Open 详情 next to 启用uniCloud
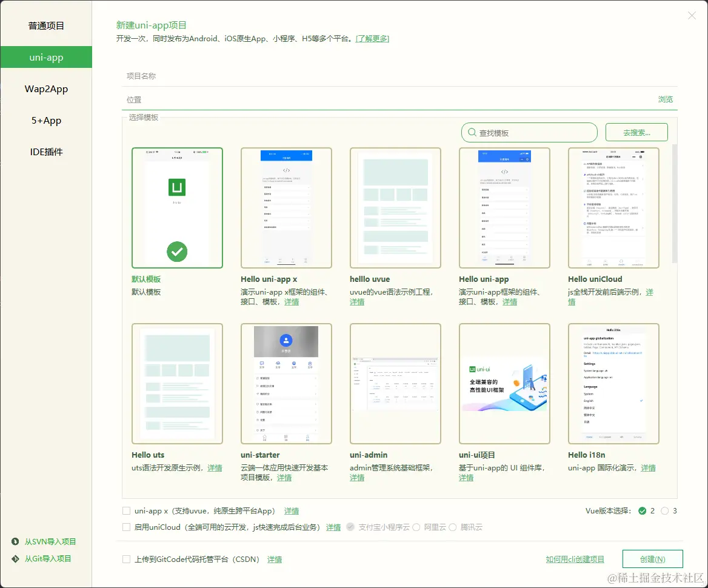Image resolution: width=708 pixels, height=588 pixels. tap(333, 527)
